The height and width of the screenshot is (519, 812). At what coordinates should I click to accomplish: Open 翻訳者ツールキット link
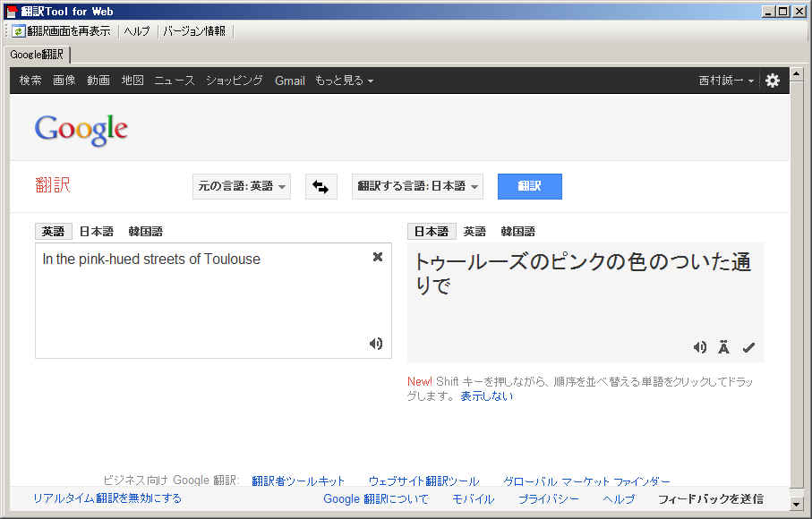tap(298, 481)
